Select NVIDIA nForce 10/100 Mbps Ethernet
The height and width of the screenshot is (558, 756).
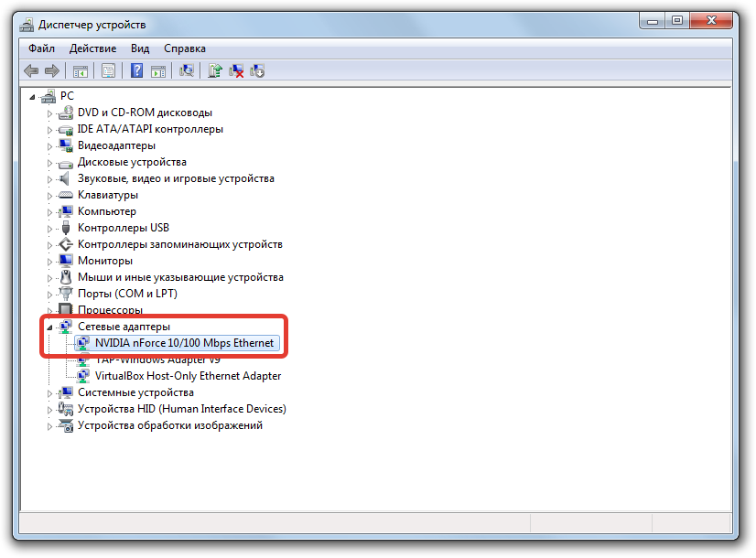pos(184,343)
